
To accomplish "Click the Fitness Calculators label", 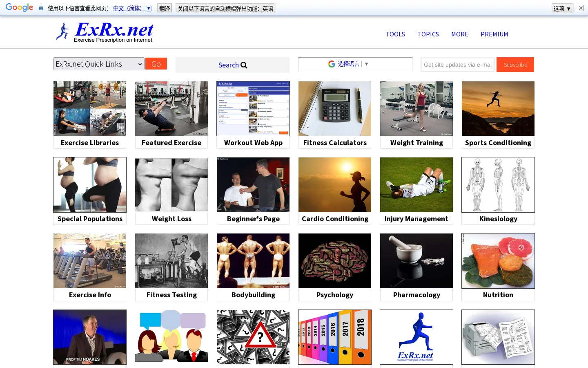I will click(x=335, y=143).
